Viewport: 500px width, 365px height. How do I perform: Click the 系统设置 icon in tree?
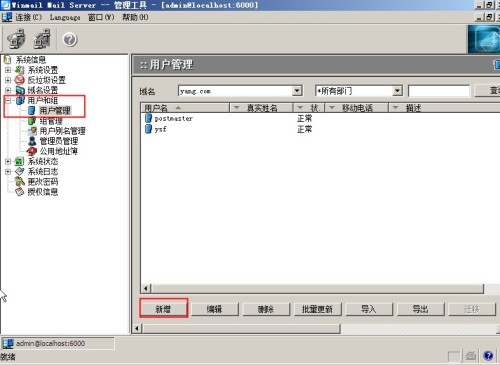pos(20,70)
